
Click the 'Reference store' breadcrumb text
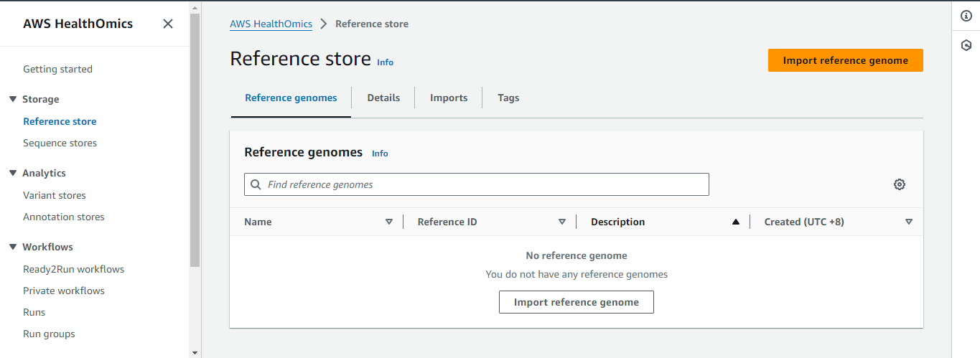pos(372,24)
